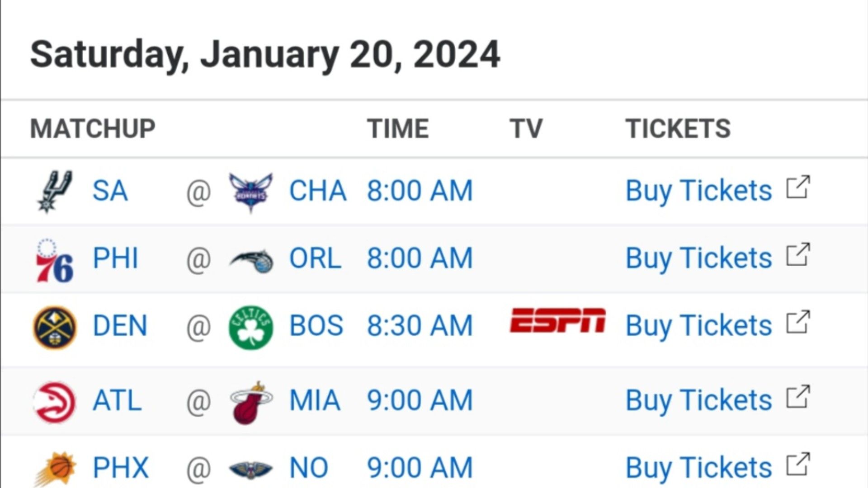Image resolution: width=868 pixels, height=488 pixels.
Task: Click the Charlotte Hornets logo
Action: pyautogui.click(x=251, y=192)
